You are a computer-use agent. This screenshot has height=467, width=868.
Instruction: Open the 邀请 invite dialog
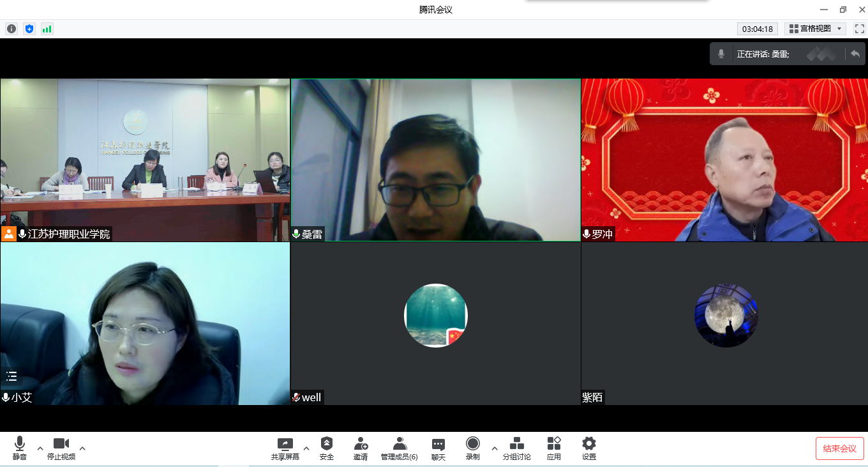(361, 448)
